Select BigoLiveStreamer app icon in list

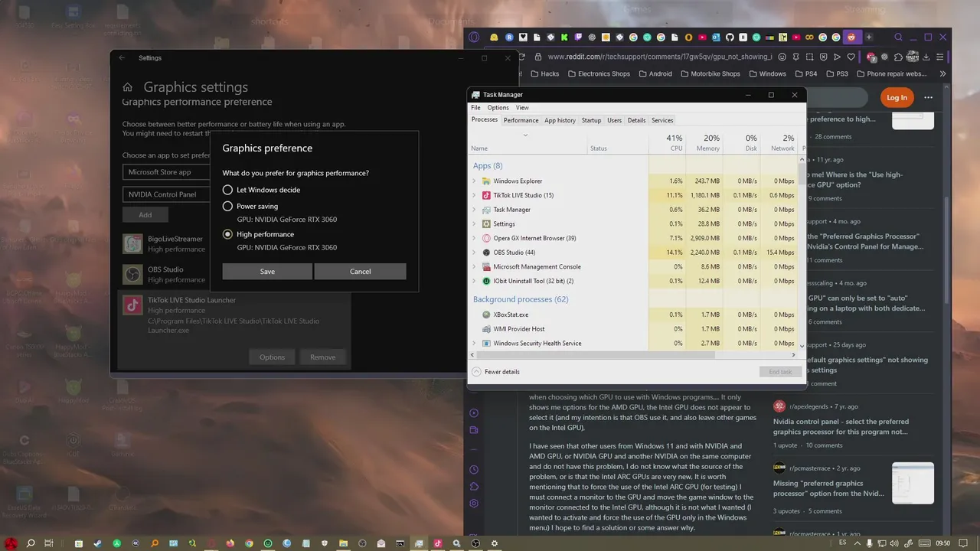(133, 243)
